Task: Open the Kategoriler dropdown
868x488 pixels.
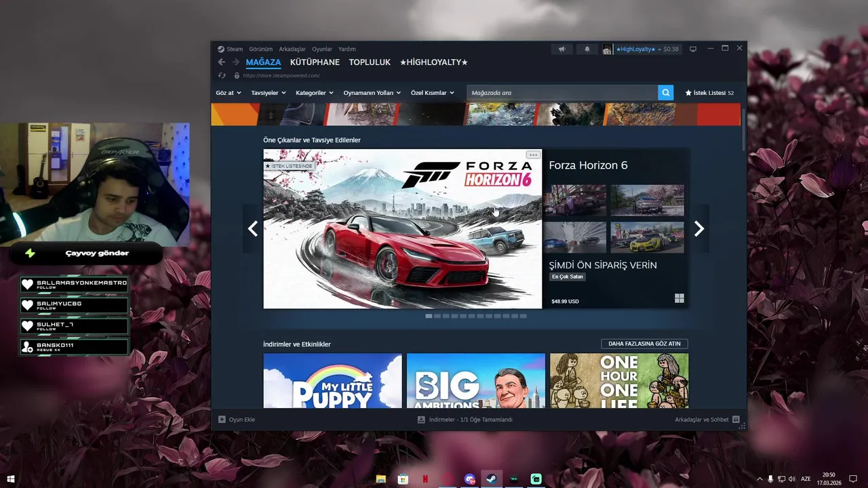Action: [x=315, y=93]
